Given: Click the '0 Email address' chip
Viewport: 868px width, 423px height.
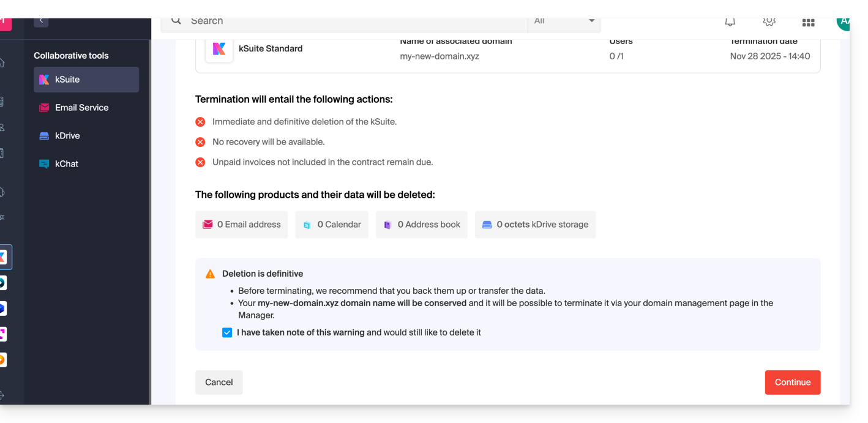Looking at the screenshot, I should click(241, 225).
